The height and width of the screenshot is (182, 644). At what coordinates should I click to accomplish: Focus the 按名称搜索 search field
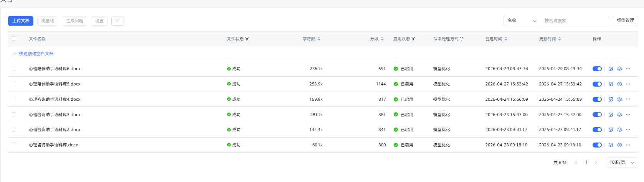click(575, 21)
